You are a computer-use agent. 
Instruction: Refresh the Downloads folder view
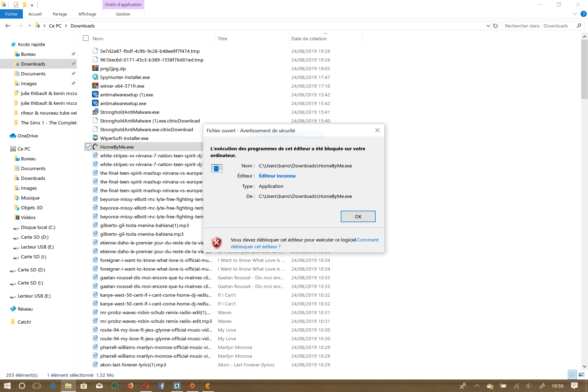pyautogui.click(x=495, y=26)
